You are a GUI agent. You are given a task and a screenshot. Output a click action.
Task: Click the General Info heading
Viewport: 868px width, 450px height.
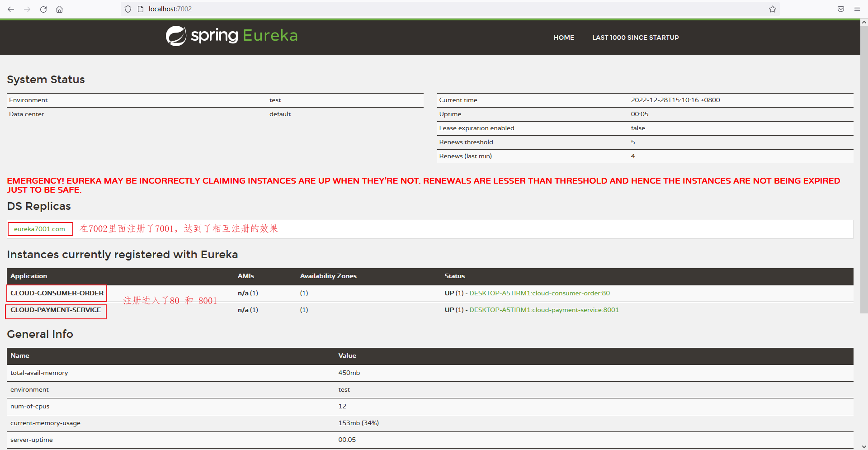pos(40,334)
